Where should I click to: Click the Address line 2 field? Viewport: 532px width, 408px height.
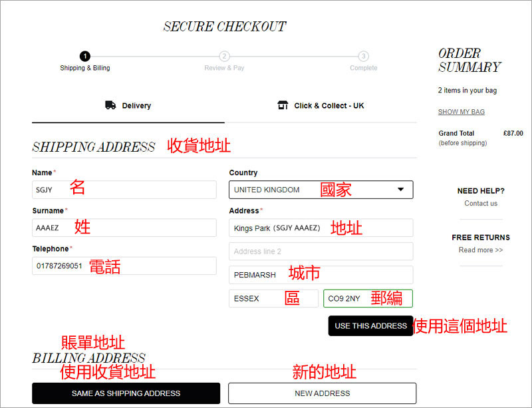[321, 252]
